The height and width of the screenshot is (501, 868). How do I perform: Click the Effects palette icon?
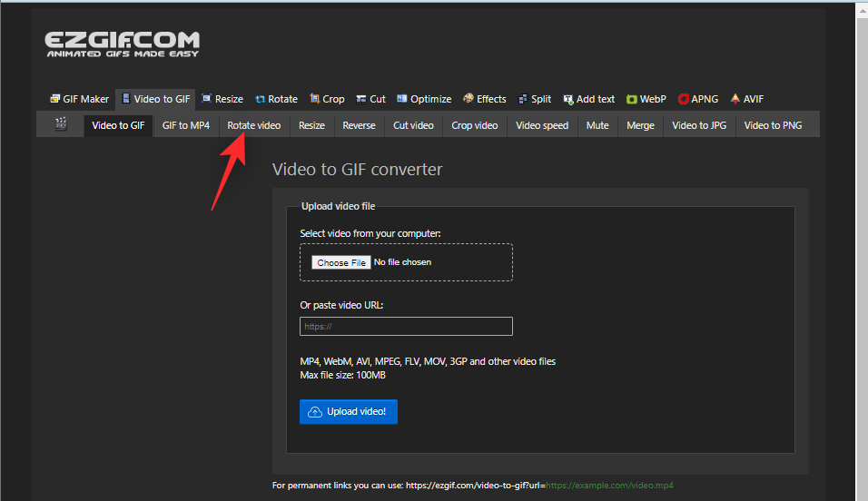(x=469, y=98)
